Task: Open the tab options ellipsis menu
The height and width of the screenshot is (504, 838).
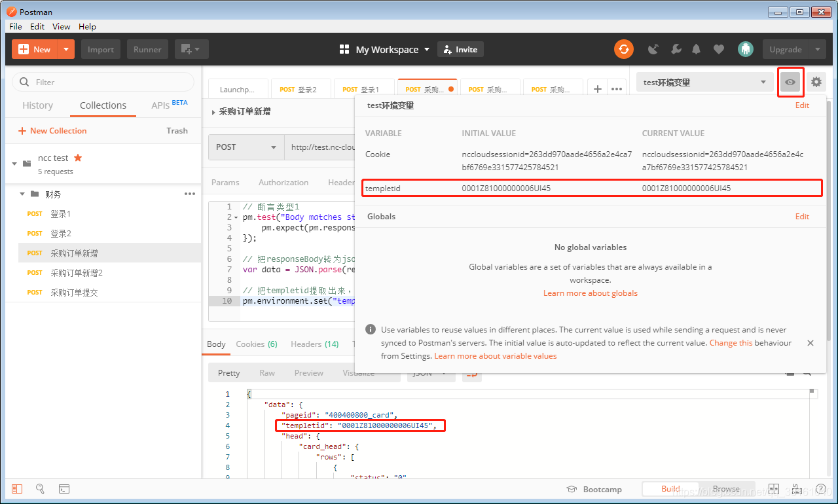Action: point(616,89)
